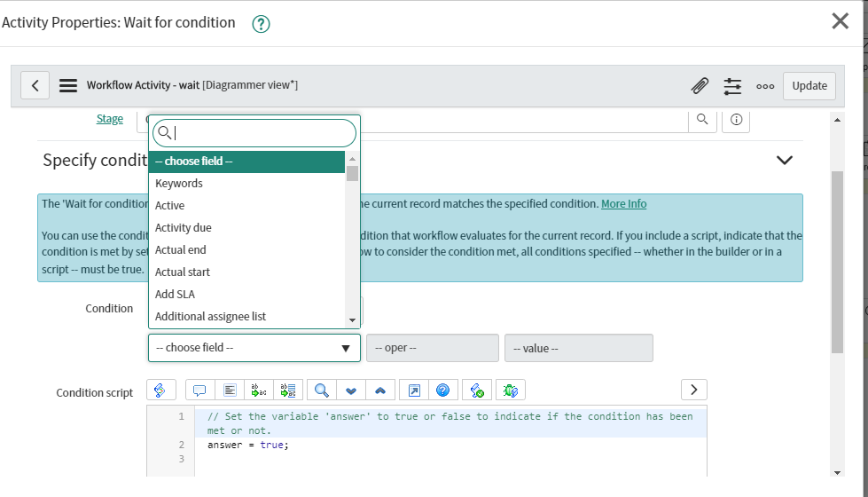Viewport: 868px width, 497px height.
Task: Open the Stage field link
Action: pyautogui.click(x=110, y=119)
